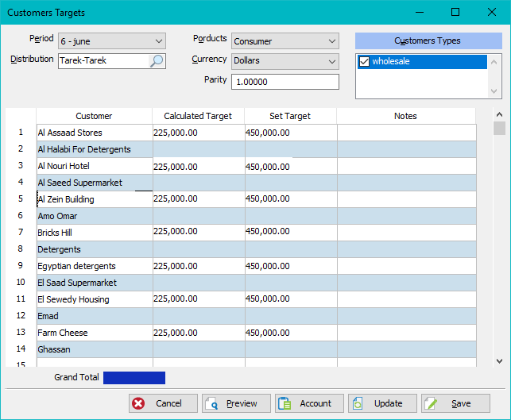This screenshot has width=511, height=420.
Task: Click Calculated Target value for Farm Cheese
Action: (199, 333)
